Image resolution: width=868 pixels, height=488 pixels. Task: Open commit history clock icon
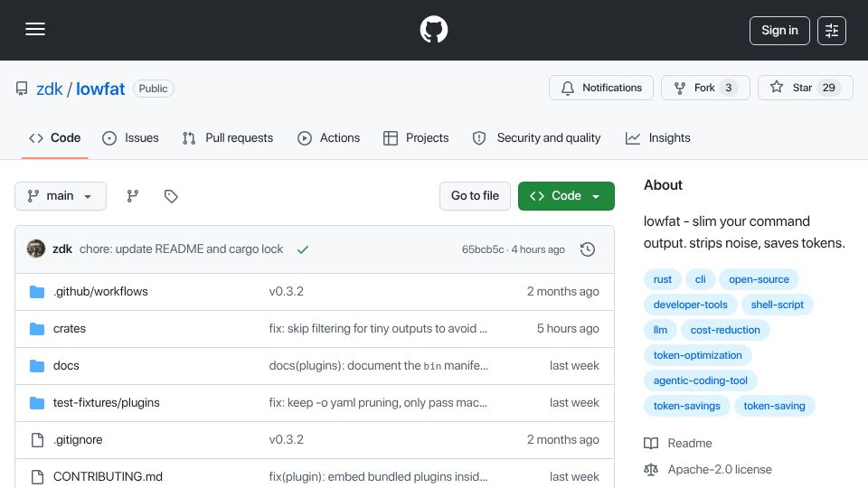[x=588, y=249]
